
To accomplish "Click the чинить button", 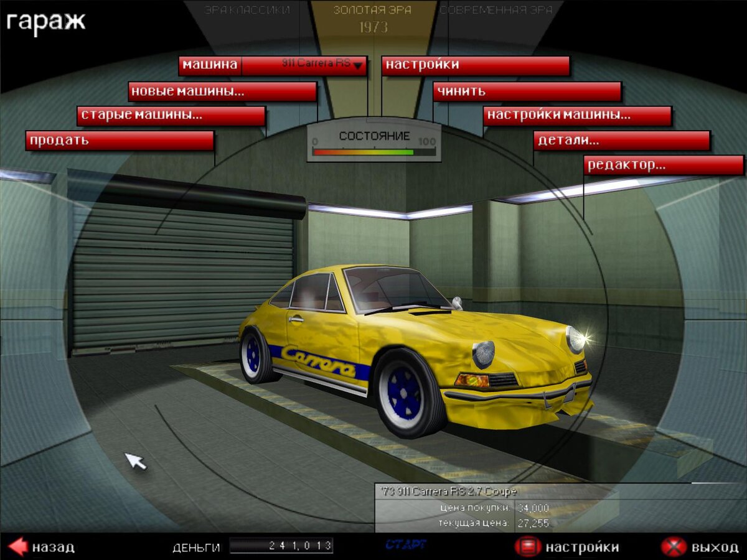I will (x=527, y=91).
